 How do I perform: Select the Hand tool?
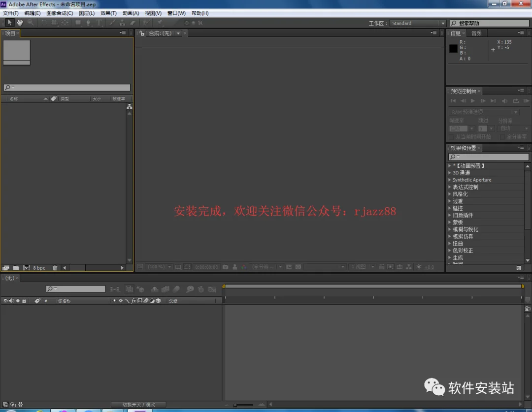(20, 23)
